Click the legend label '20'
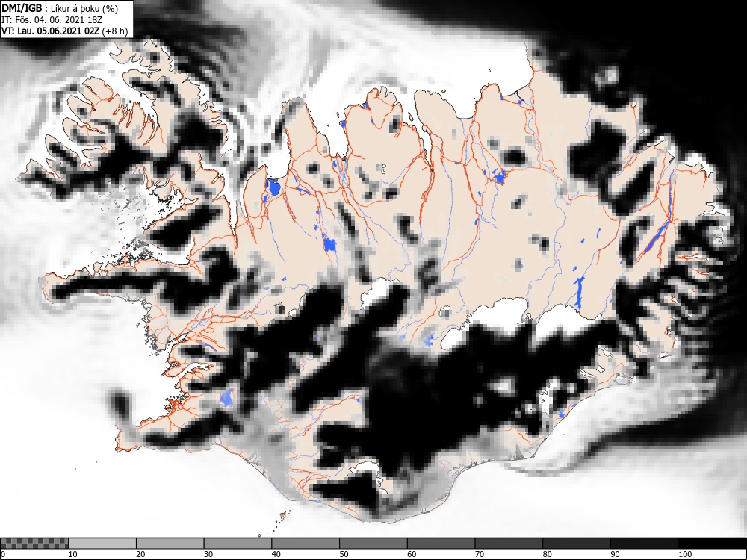Image resolution: width=747 pixels, height=560 pixels. click(x=140, y=554)
